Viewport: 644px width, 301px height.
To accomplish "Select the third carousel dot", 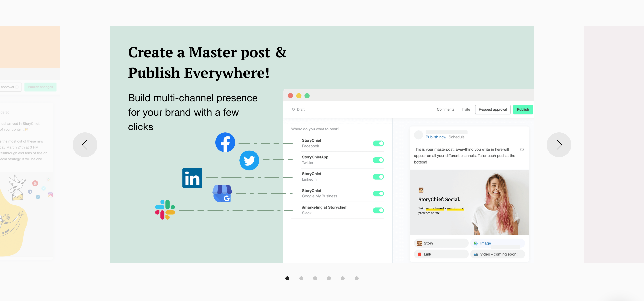I will tap(315, 278).
